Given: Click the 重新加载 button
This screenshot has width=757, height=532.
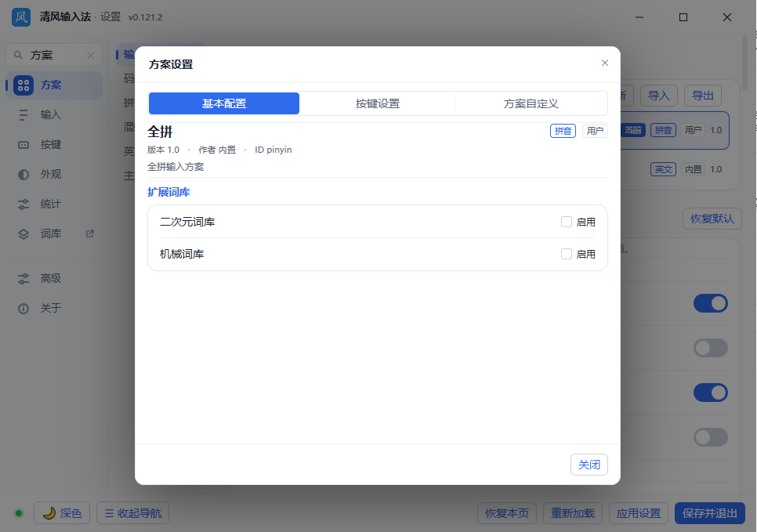Looking at the screenshot, I should [573, 512].
